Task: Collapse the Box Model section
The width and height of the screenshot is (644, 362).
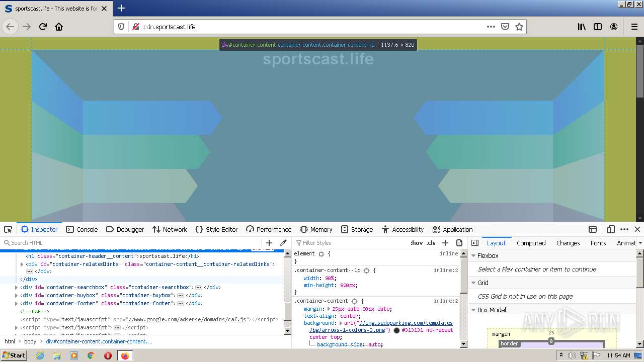Action: click(473, 310)
